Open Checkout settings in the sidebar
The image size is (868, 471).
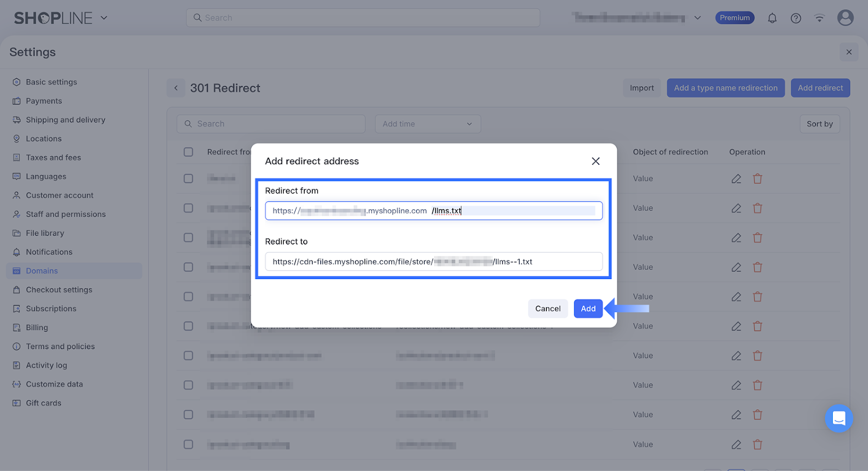click(x=59, y=290)
